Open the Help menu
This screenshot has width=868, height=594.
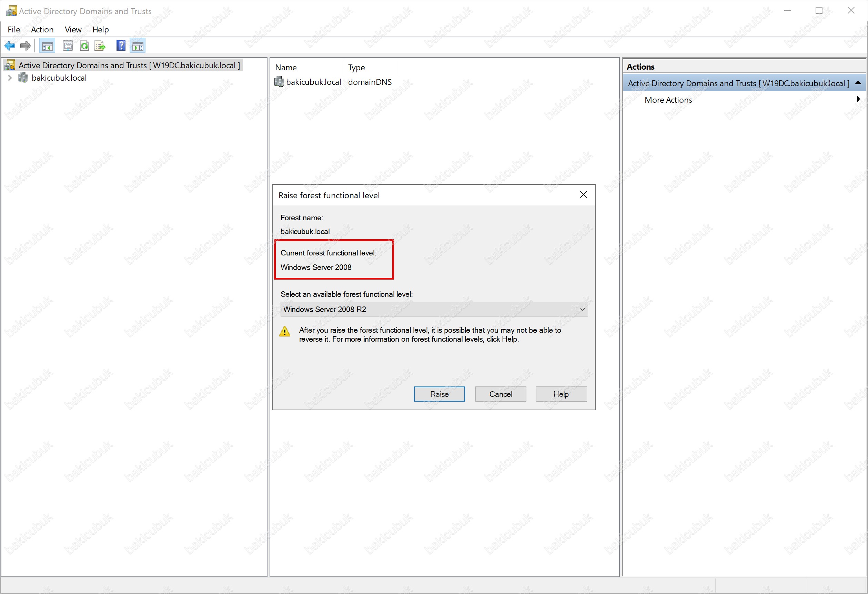click(100, 30)
